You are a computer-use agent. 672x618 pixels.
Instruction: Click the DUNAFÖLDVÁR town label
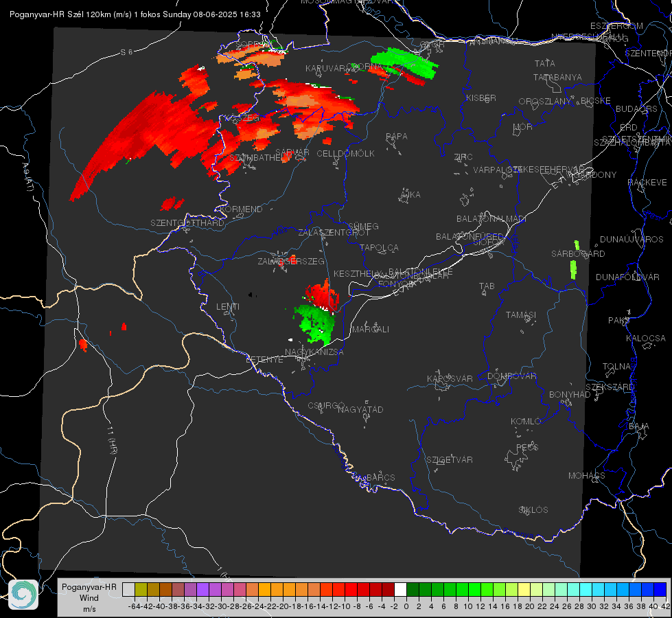pyautogui.click(x=627, y=277)
